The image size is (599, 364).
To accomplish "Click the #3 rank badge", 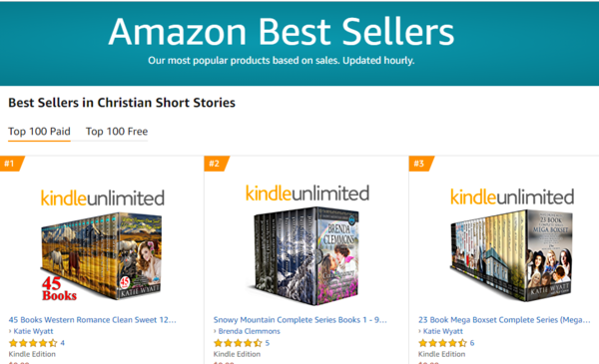I will click(421, 164).
